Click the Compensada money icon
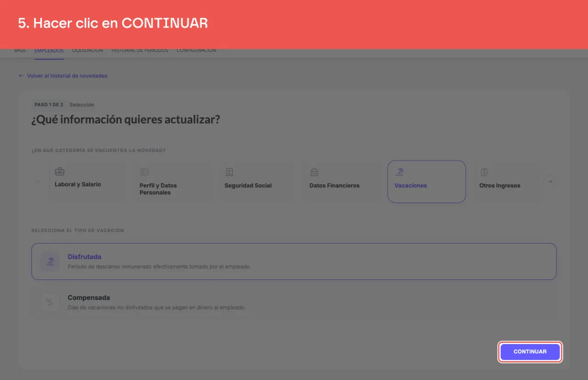Image resolution: width=588 pixels, height=380 pixels. (x=50, y=302)
